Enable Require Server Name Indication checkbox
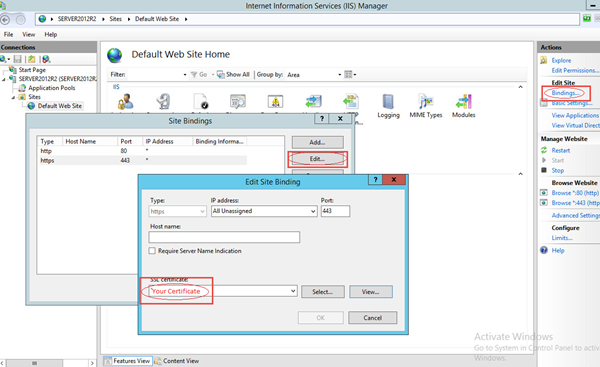The height and width of the screenshot is (367, 600). point(152,251)
